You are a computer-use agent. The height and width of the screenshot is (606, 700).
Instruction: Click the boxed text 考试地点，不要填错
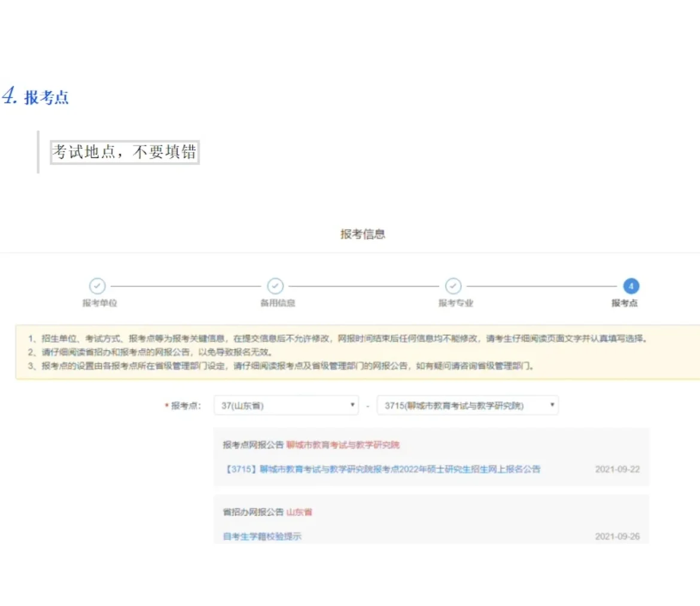point(124,151)
